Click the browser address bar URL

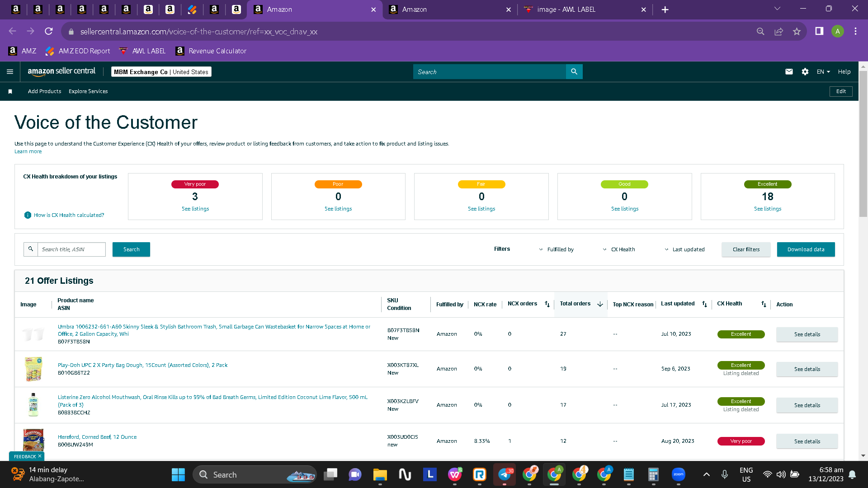pyautogui.click(x=199, y=32)
